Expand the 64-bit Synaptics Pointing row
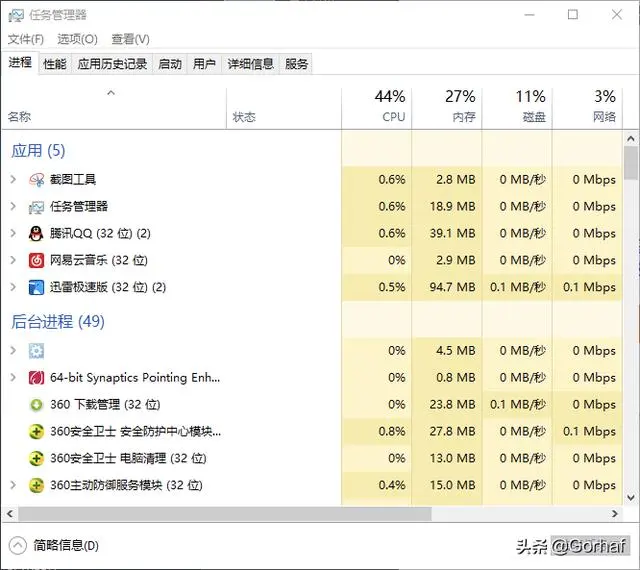 click(x=13, y=377)
